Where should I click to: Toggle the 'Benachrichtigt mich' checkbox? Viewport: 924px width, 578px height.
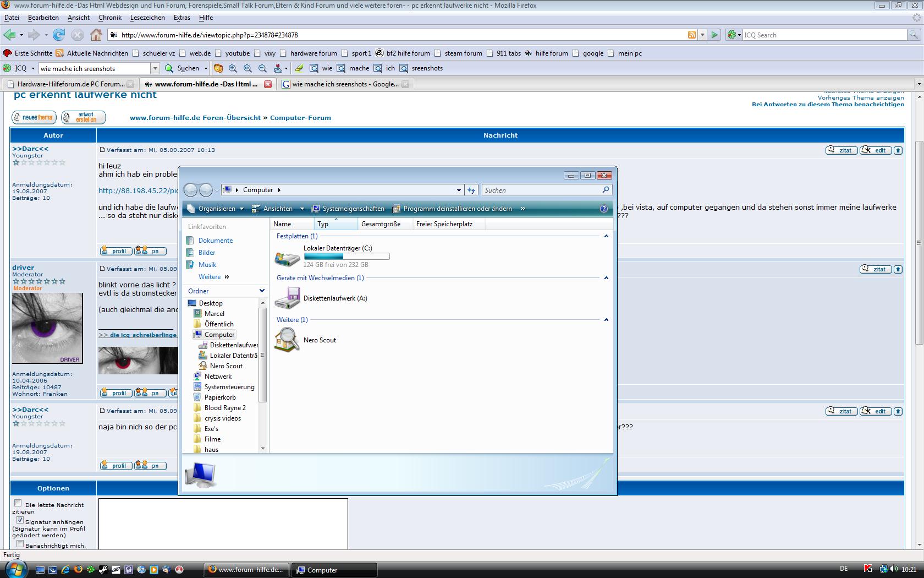tap(20, 544)
